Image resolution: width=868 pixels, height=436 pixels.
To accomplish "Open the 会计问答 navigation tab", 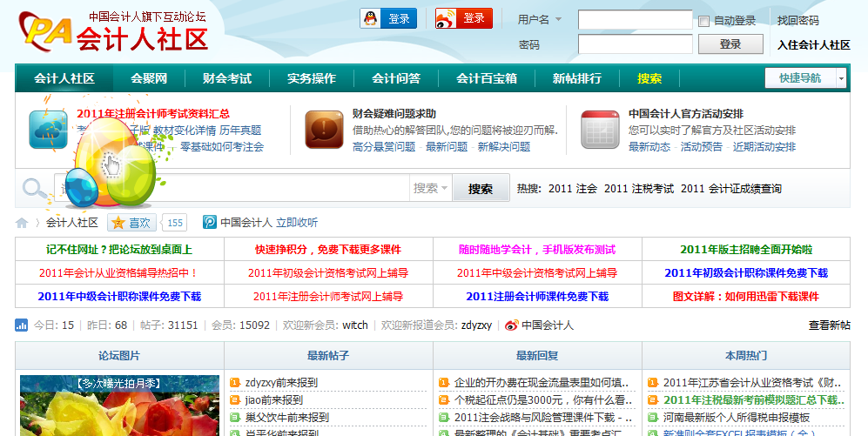I will tap(396, 78).
